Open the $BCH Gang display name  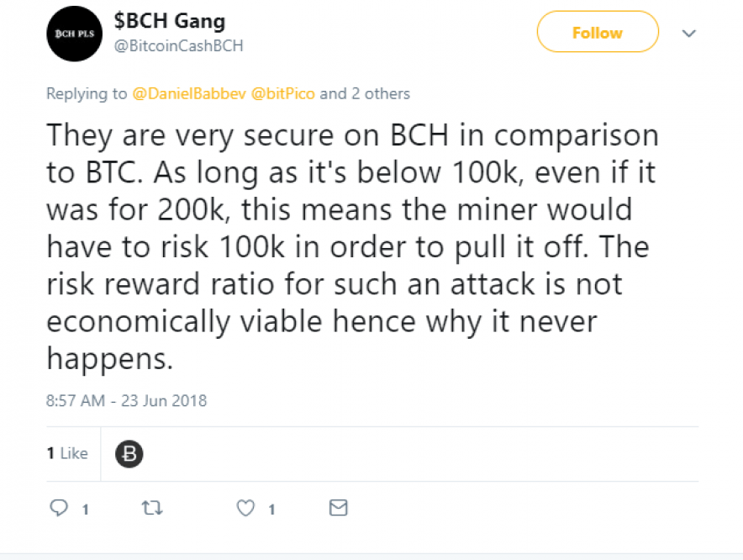coord(170,21)
